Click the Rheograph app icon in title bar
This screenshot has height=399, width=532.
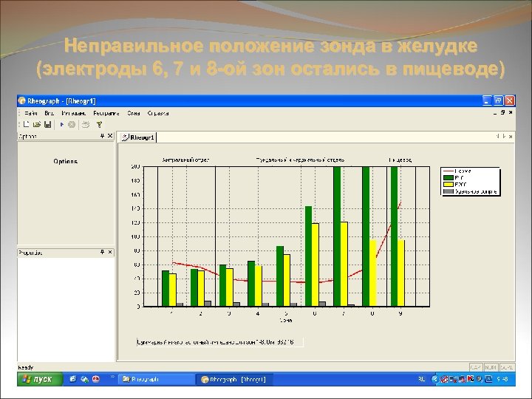tap(22, 100)
